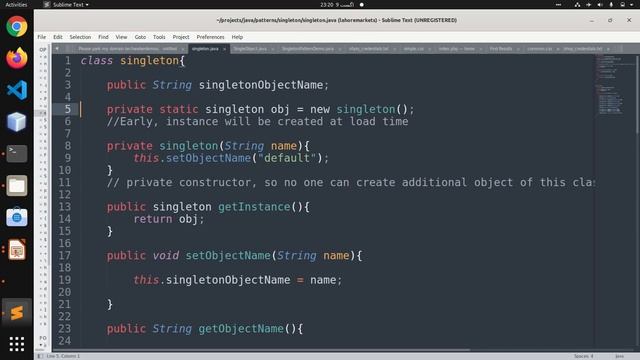Click the Line 5, Column 1 status text

tap(63, 356)
